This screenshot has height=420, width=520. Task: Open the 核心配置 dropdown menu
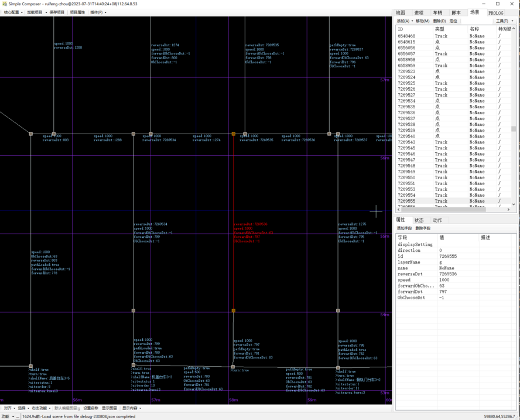13,12
